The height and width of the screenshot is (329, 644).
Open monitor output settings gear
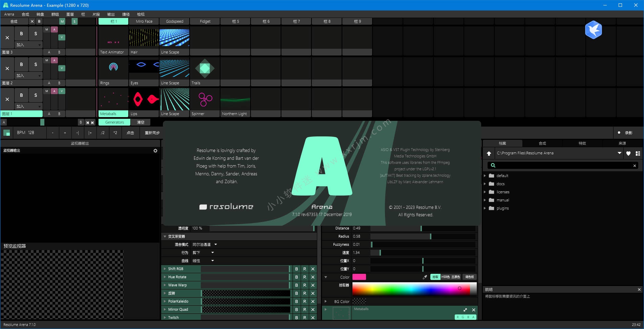click(x=155, y=151)
